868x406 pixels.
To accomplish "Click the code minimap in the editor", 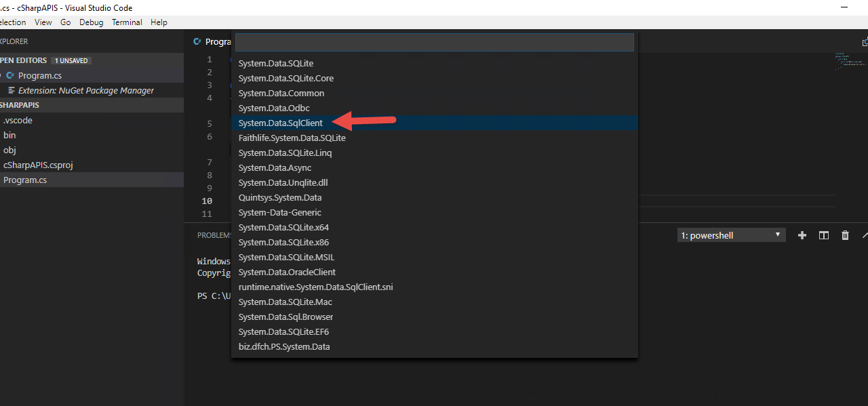I will point(850,61).
